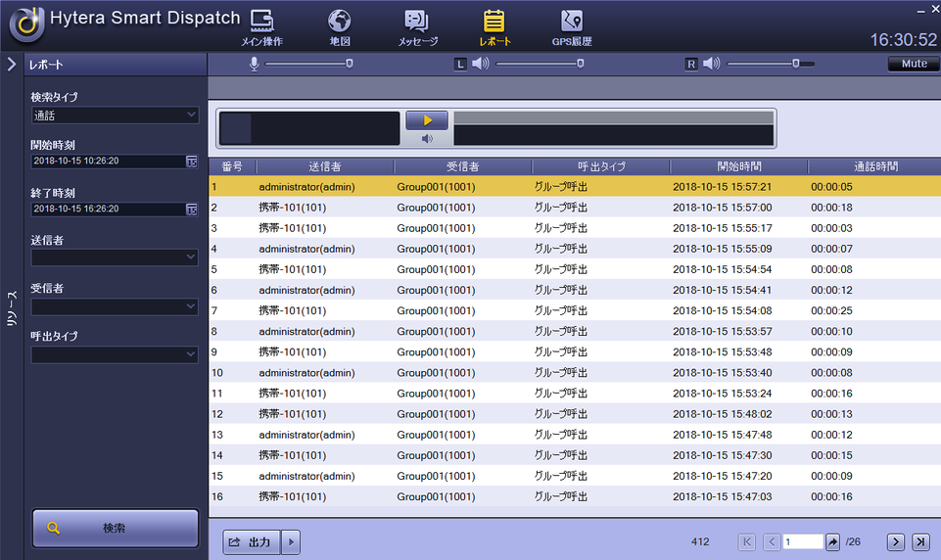Viewport: 941px width, 560px height.
Task: Open the 呼出タイプ dropdown
Action: (x=115, y=354)
